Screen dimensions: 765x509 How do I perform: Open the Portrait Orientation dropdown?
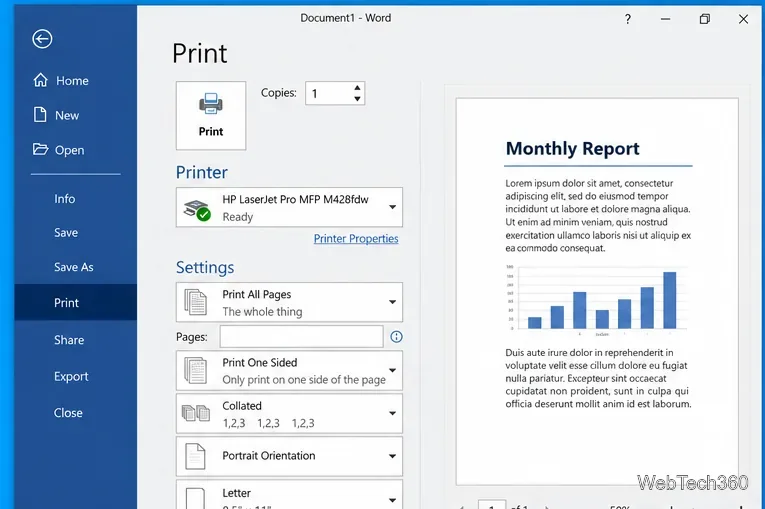coord(289,456)
